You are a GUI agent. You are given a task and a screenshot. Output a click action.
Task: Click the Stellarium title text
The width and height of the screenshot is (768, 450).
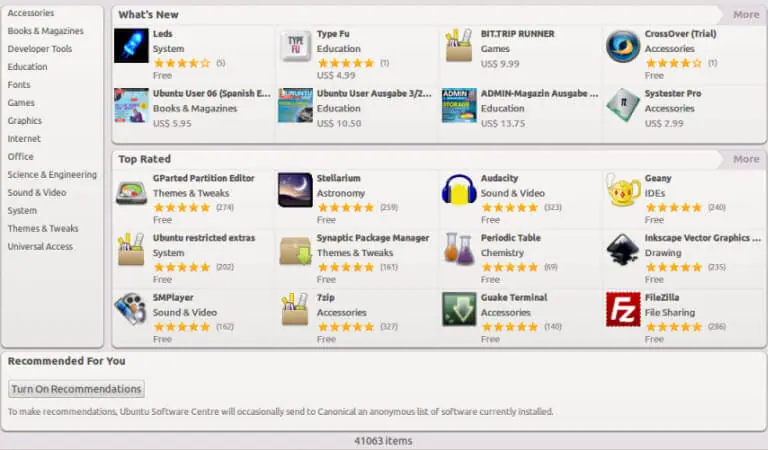tap(338, 178)
